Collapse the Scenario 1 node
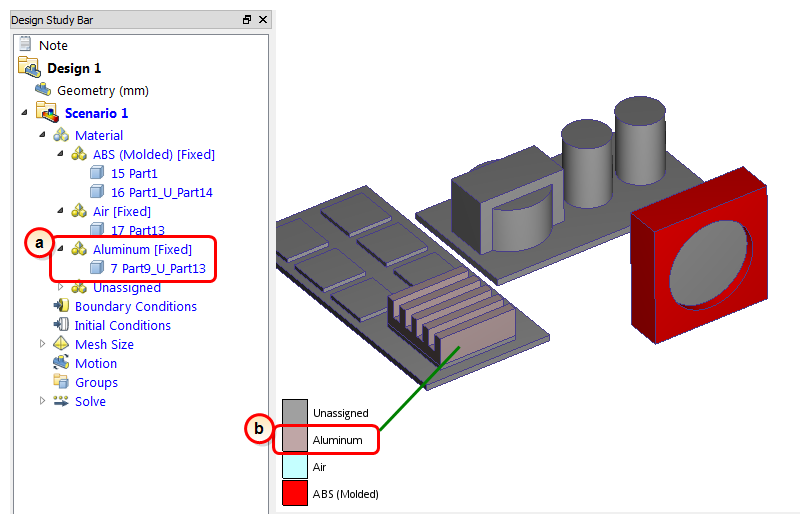This screenshot has width=810, height=524. point(24,112)
